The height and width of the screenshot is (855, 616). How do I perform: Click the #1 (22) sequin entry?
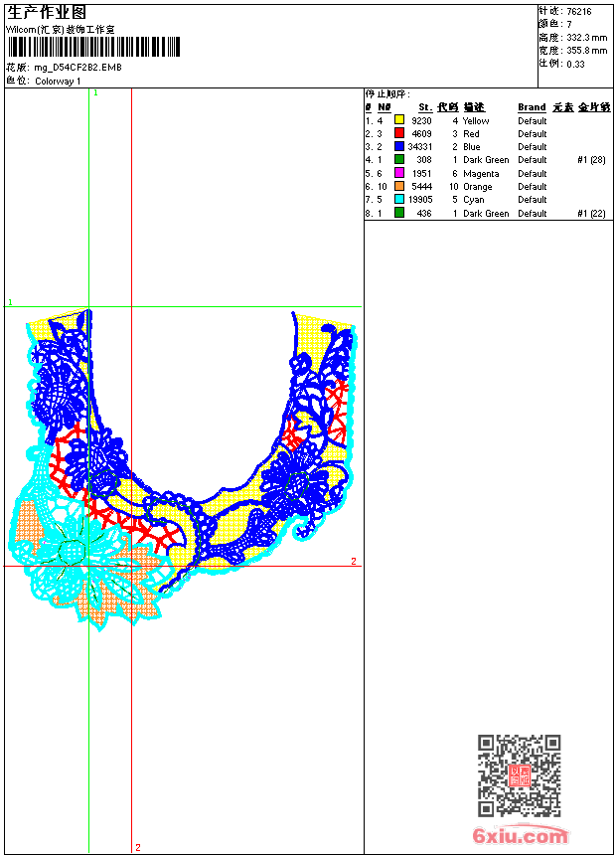591,213
